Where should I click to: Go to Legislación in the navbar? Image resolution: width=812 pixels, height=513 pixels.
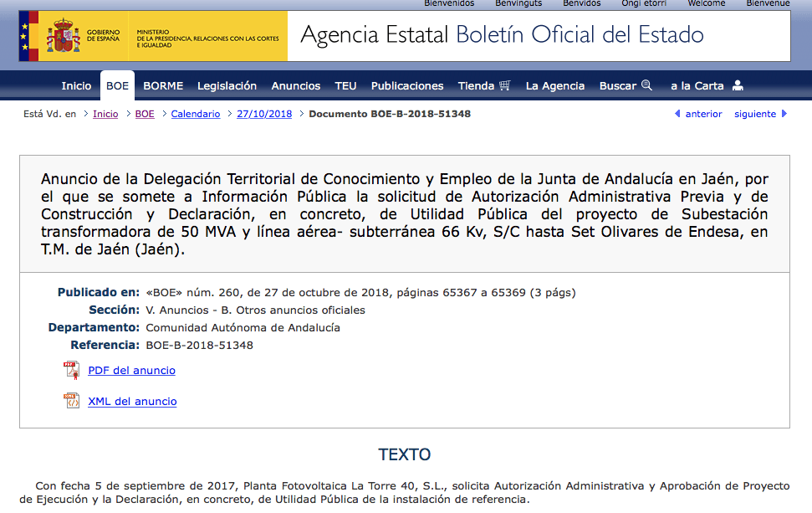pos(227,86)
